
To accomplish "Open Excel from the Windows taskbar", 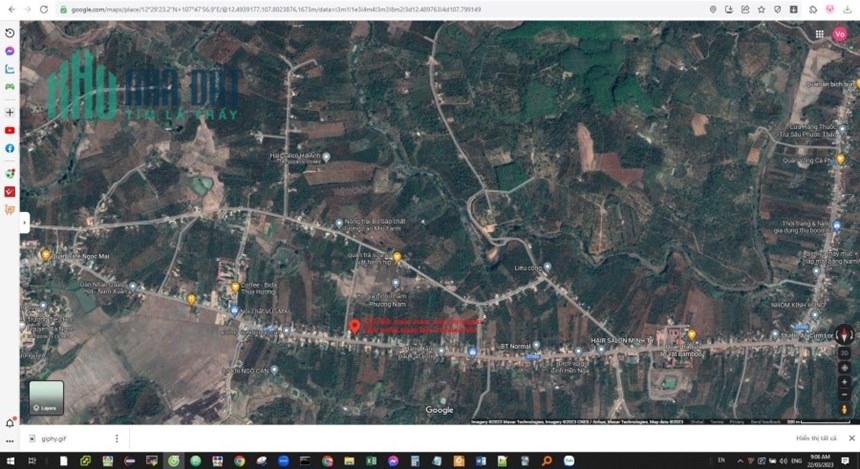I will (x=371, y=461).
